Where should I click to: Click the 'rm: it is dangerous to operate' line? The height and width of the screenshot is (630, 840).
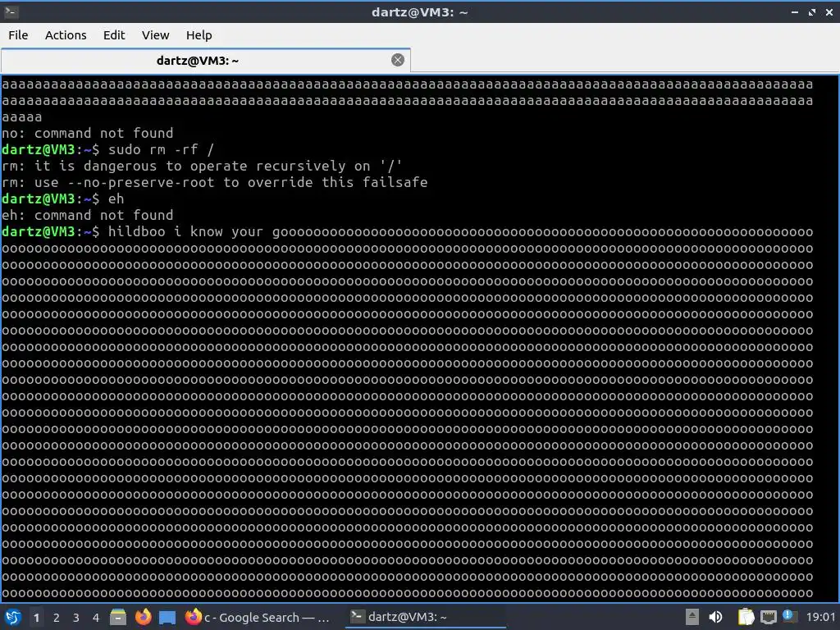[x=202, y=166]
